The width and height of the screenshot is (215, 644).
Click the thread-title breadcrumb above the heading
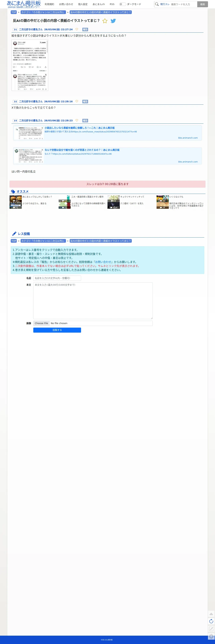click(x=100, y=12)
